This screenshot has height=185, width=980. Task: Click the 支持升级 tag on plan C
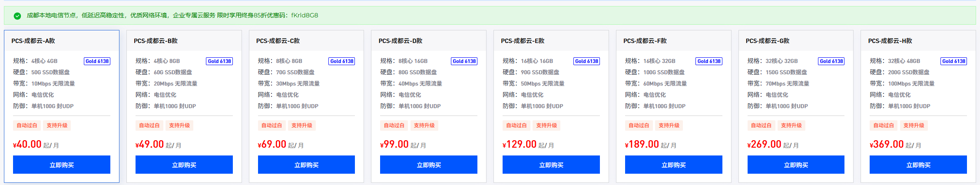(302, 126)
